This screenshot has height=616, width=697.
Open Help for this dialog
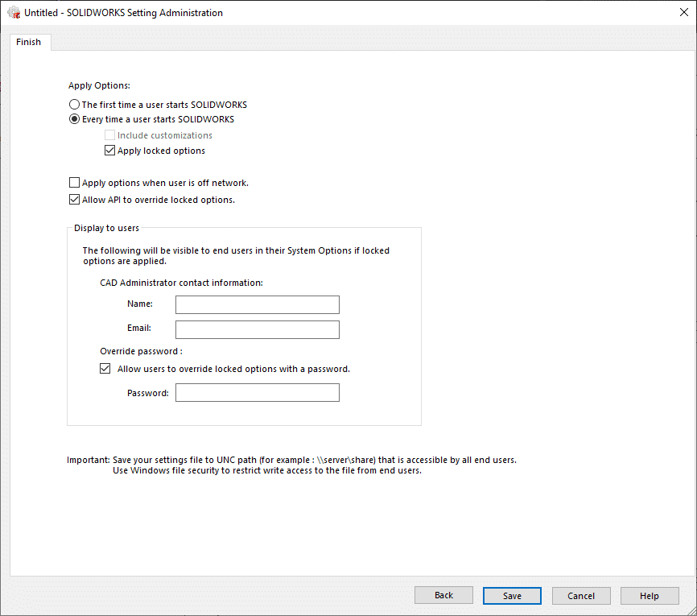[x=650, y=596]
